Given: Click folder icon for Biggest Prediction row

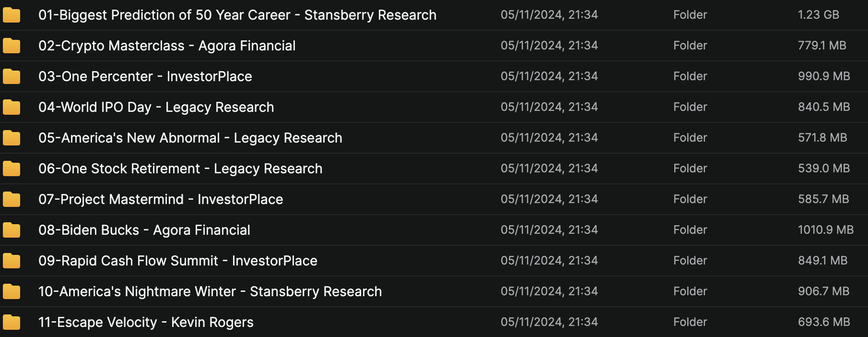Looking at the screenshot, I should click(x=12, y=15).
